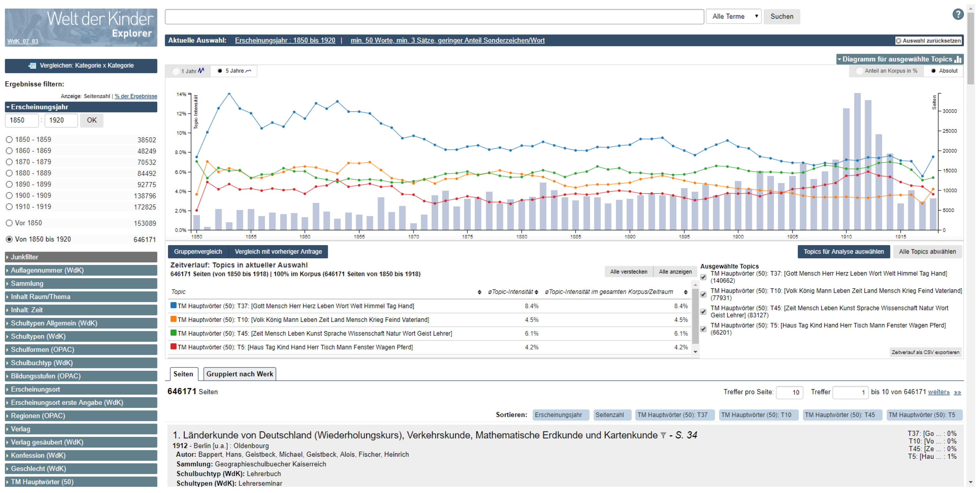Select the 1 Jahr chart interval

tap(176, 71)
